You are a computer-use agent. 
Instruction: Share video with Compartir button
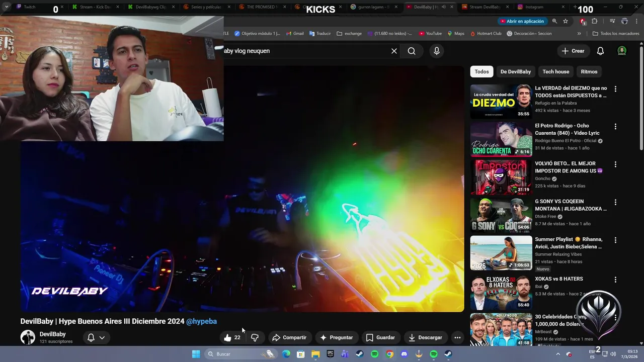(x=289, y=337)
